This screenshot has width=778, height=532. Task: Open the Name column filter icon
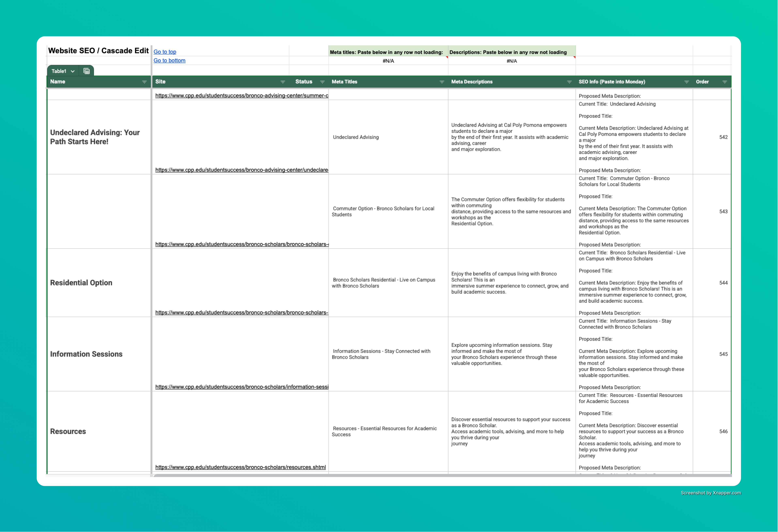click(144, 82)
